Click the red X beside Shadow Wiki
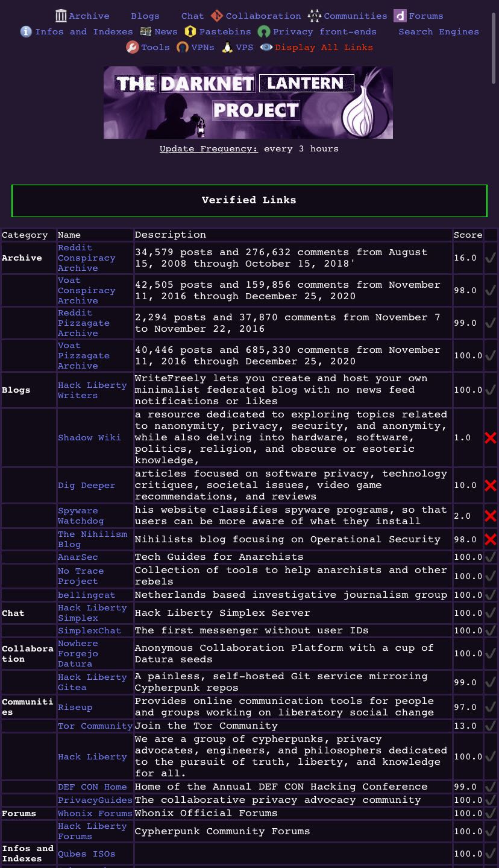This screenshot has height=868, width=499. (x=491, y=438)
